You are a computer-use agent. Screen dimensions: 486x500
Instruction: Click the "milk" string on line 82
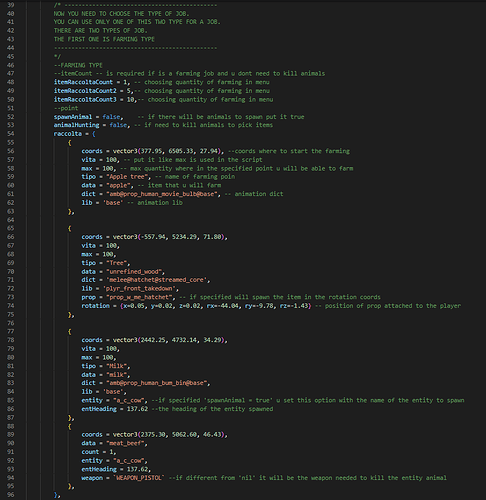coord(116,375)
